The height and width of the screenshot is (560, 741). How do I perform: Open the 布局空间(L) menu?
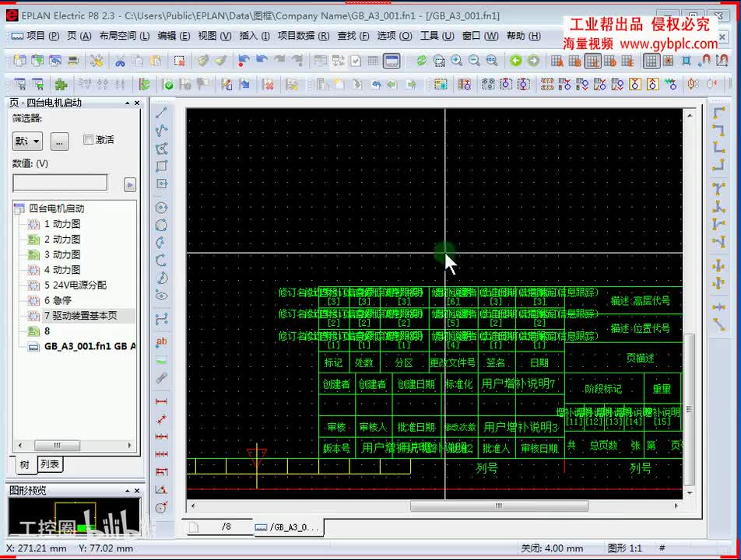pos(125,36)
